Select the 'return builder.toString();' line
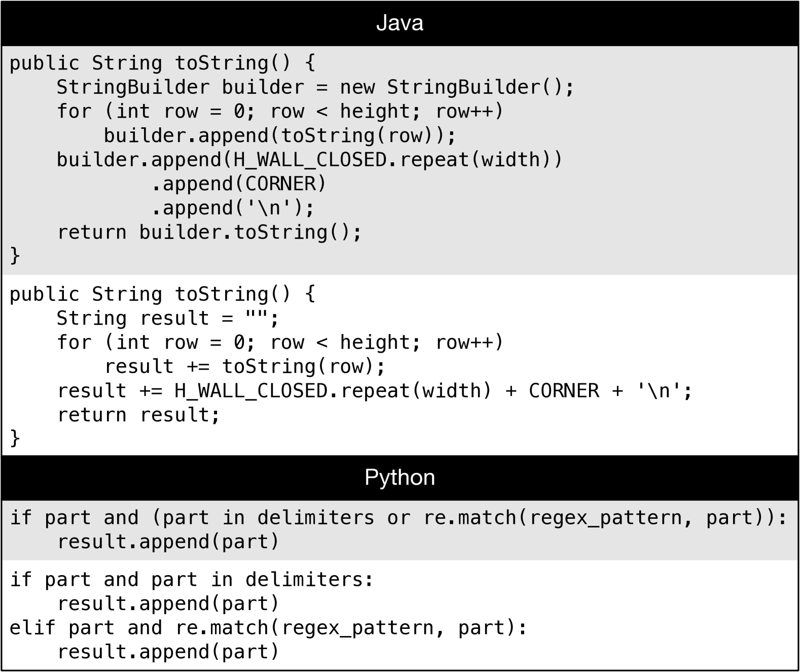The width and height of the screenshot is (800, 672). [x=209, y=232]
